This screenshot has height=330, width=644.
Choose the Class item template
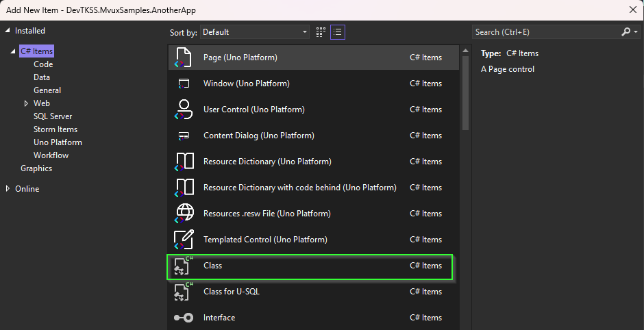click(310, 266)
